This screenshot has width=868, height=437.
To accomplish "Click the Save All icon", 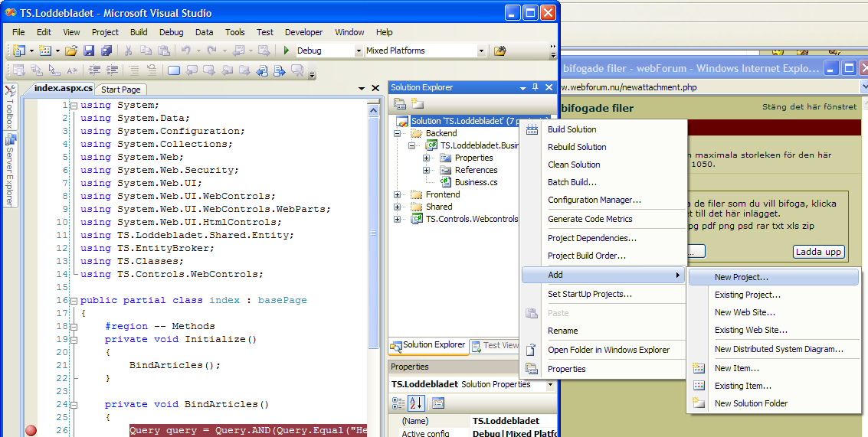I will click(106, 51).
